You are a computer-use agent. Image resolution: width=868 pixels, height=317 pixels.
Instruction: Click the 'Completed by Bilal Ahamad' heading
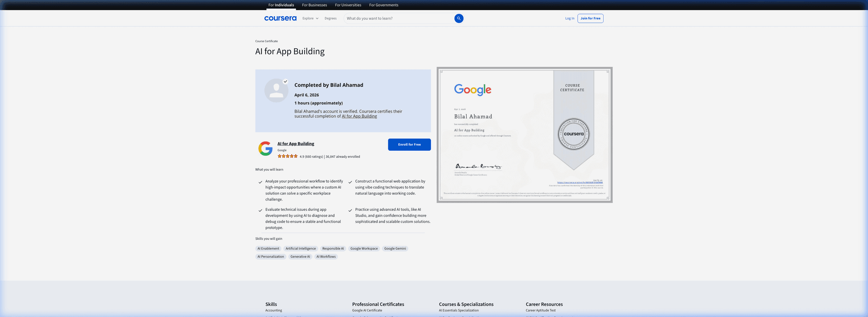click(329, 85)
